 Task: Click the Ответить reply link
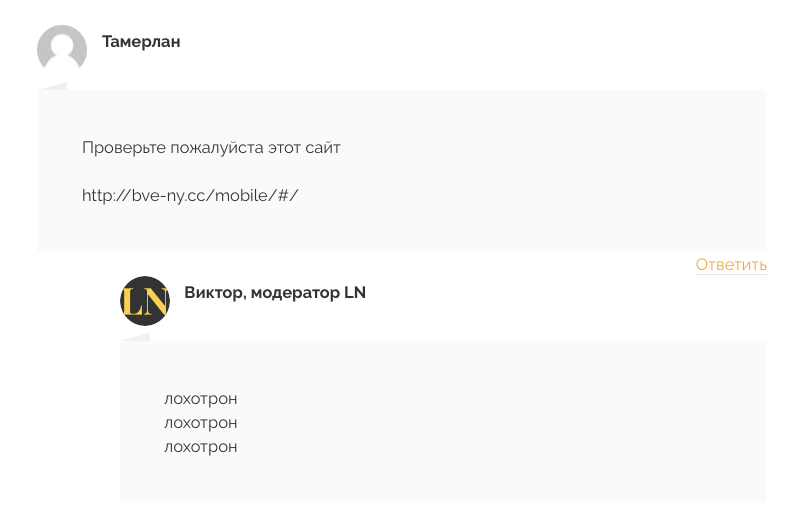point(731,265)
